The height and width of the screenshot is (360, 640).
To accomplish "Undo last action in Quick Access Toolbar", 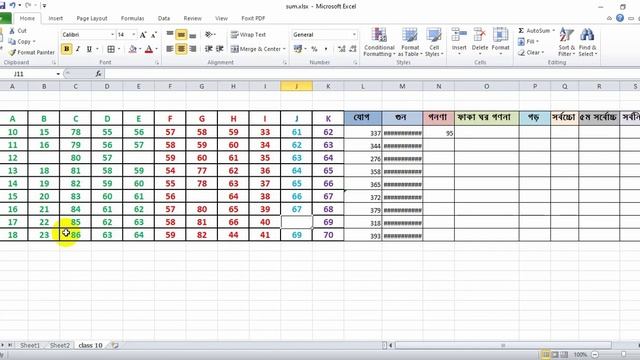I will pos(12,5).
